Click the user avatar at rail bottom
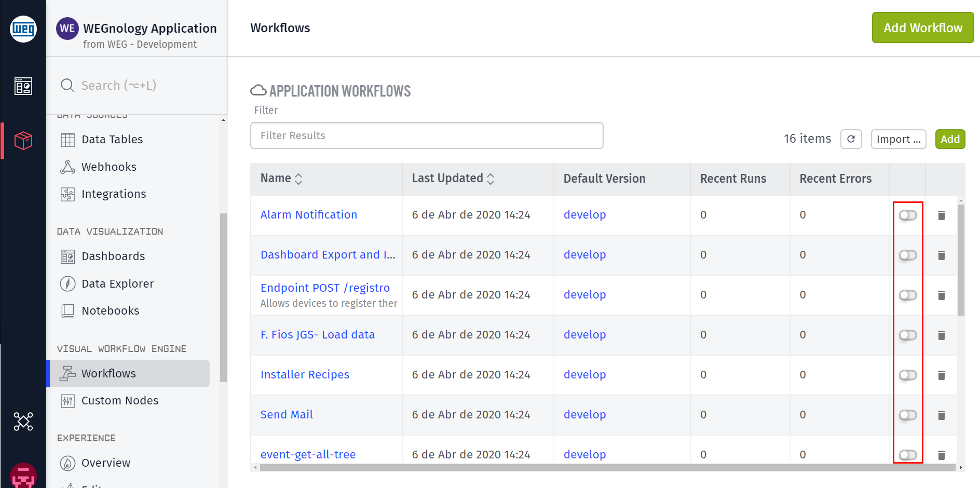Viewport: 980px width, 488px height. [23, 476]
